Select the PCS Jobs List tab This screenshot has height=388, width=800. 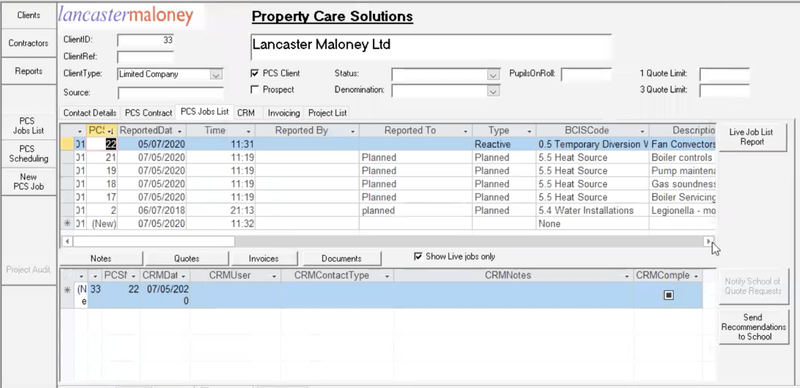(205, 111)
